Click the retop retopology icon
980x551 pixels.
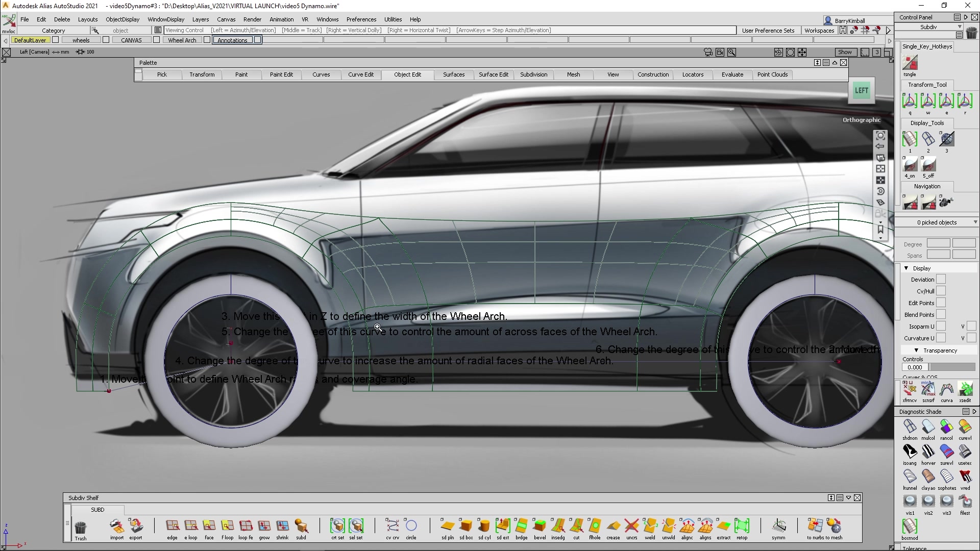tap(742, 526)
